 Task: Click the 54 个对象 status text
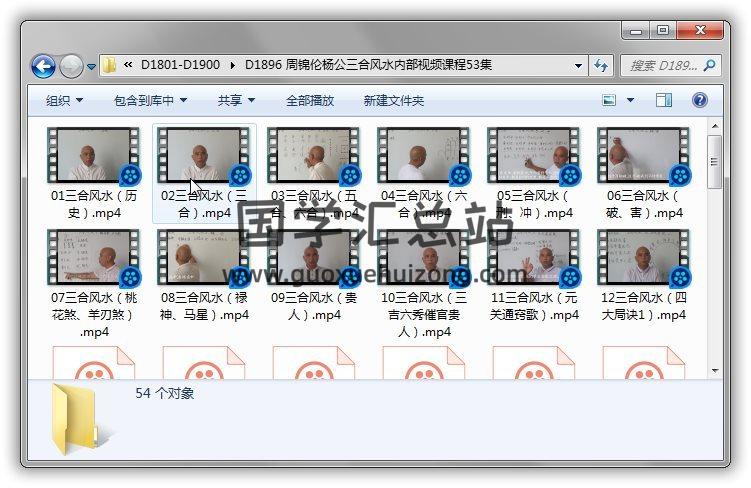coord(164,393)
